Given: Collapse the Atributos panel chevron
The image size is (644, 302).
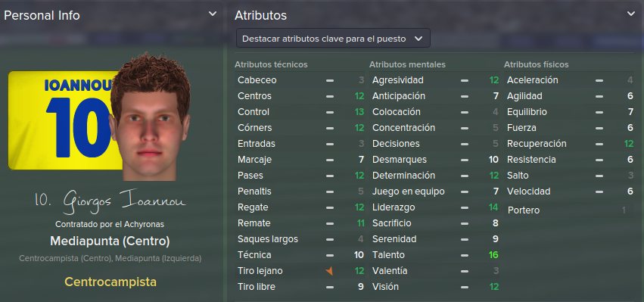Looking at the screenshot, I should 631,14.
